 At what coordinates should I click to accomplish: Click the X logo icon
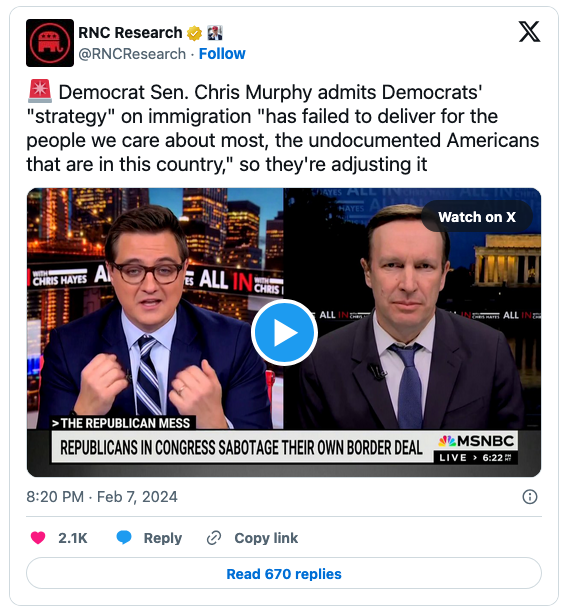(x=529, y=32)
